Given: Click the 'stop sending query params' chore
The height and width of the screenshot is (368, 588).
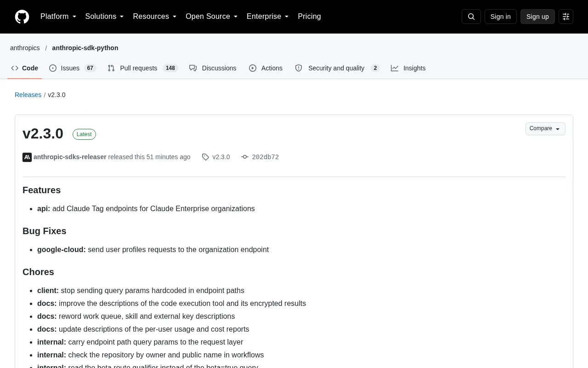Looking at the screenshot, I should [x=141, y=290].
